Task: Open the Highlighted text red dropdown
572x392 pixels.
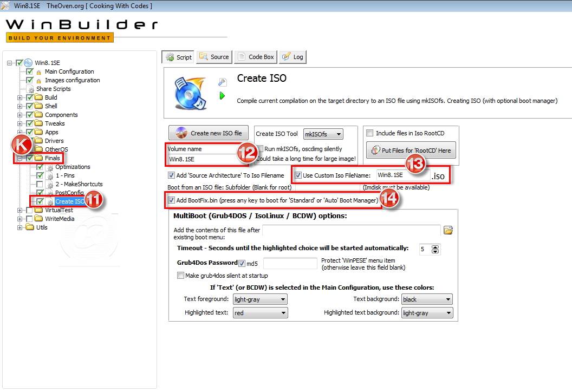Action: click(x=260, y=313)
